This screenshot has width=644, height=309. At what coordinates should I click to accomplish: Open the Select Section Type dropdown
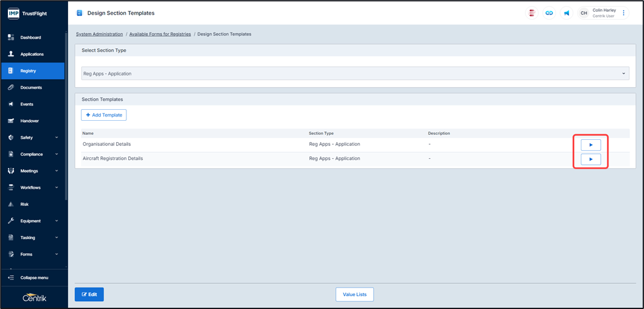tap(354, 74)
